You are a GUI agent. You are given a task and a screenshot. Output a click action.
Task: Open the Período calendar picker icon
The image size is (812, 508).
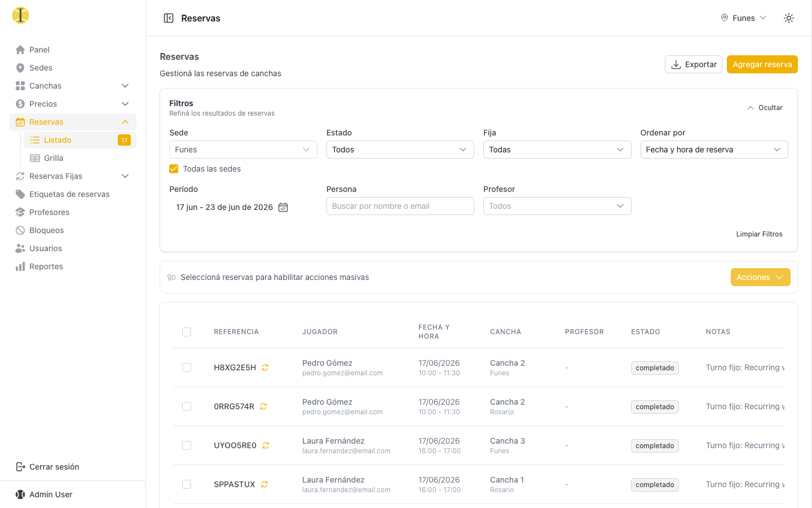point(283,207)
